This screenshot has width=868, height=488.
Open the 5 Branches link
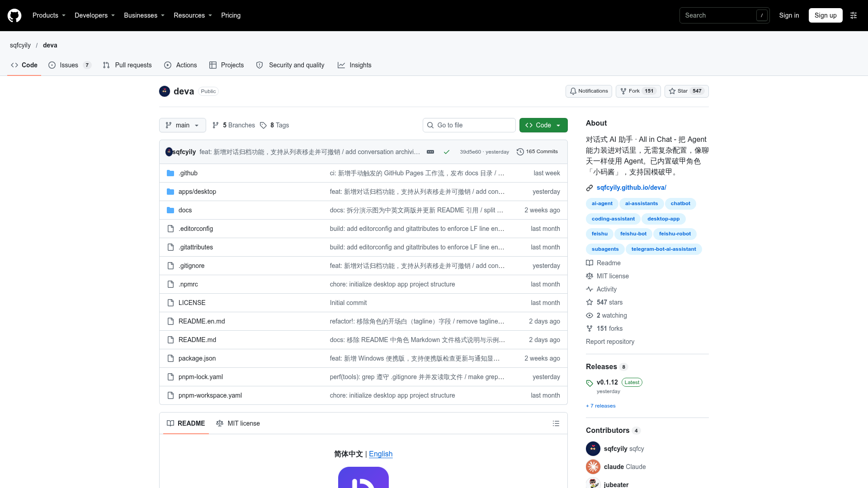234,125
